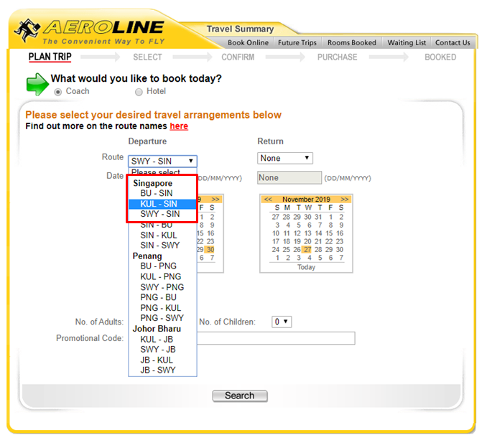Choose KUL - SIN route option

coord(162,204)
